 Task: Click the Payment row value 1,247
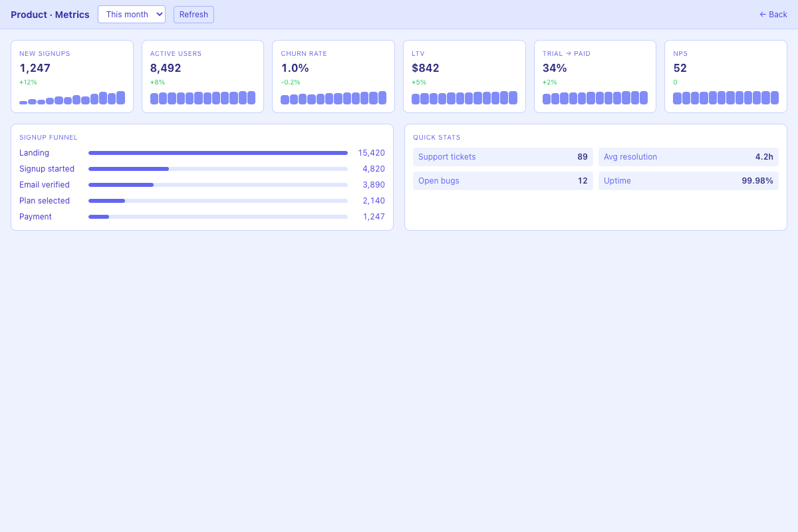tap(374, 216)
